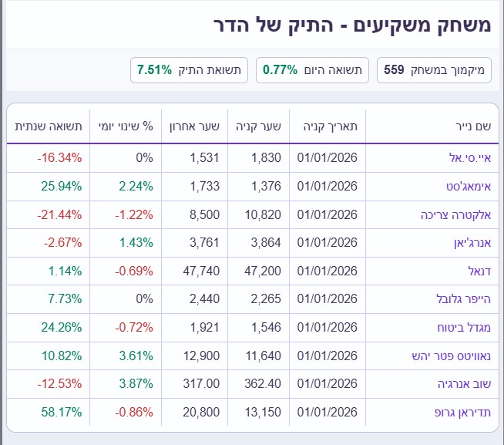Image resolution: width=504 pixels, height=445 pixels.
Task: Select the דנאל stock link
Action: coord(478,271)
